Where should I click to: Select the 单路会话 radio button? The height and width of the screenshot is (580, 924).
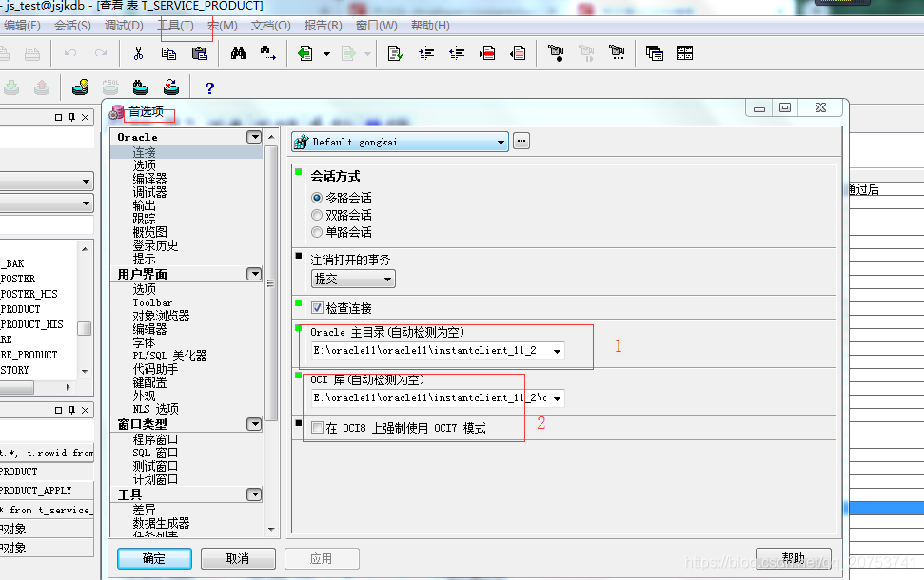(x=317, y=232)
